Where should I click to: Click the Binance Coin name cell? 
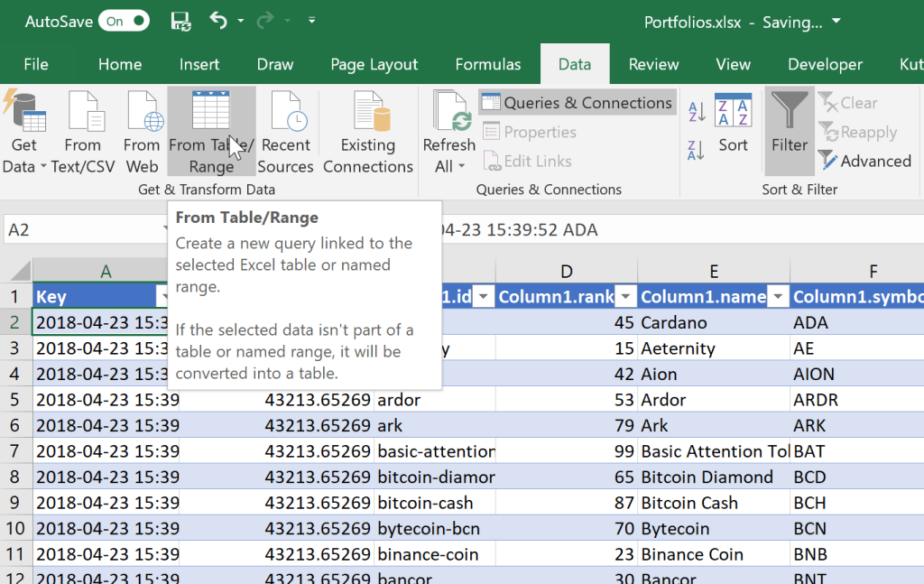point(714,554)
